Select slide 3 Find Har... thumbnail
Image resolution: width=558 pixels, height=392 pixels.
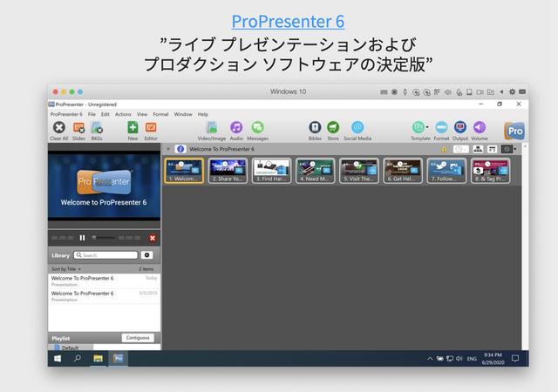pyautogui.click(x=271, y=171)
